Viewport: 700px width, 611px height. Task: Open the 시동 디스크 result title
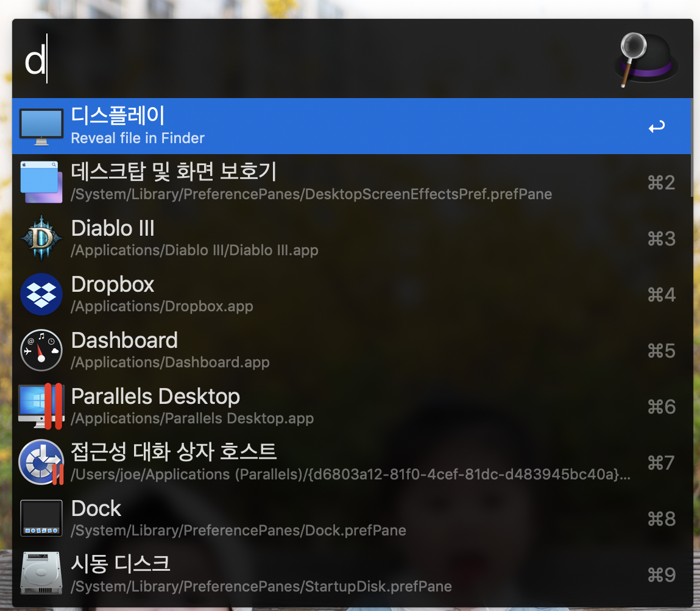[x=120, y=563]
